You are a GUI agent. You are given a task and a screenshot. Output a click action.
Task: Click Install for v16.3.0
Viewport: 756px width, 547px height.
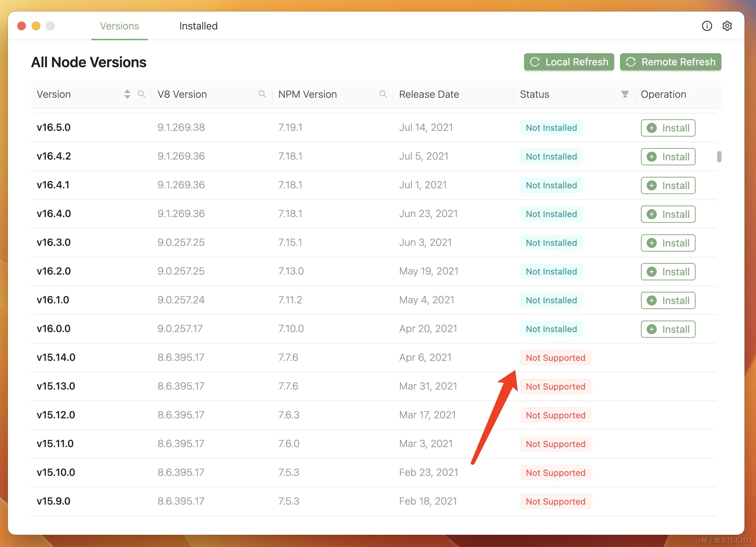coord(668,243)
